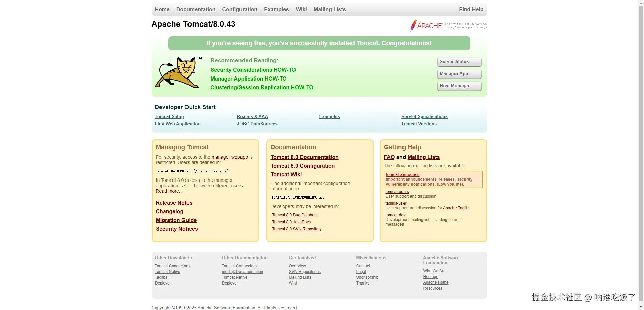This screenshot has height=310, width=644.
Task: Open the Apache Home link
Action: 436,282
